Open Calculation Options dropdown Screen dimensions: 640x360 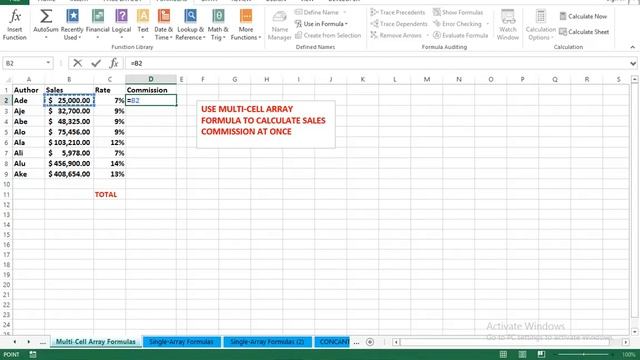[x=540, y=25]
